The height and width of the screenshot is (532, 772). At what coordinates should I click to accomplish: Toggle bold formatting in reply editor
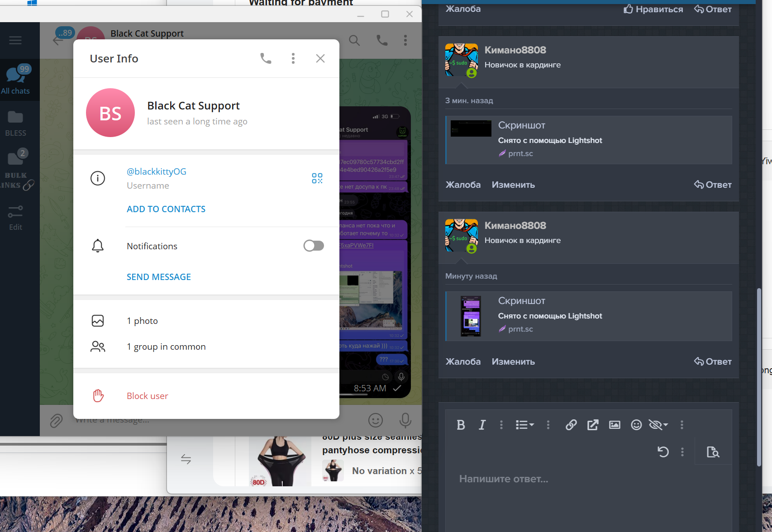coord(461,425)
